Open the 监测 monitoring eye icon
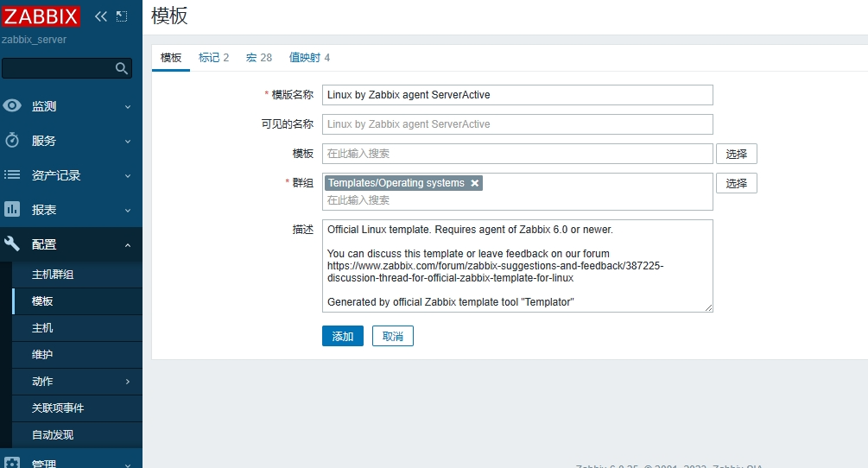 12,106
